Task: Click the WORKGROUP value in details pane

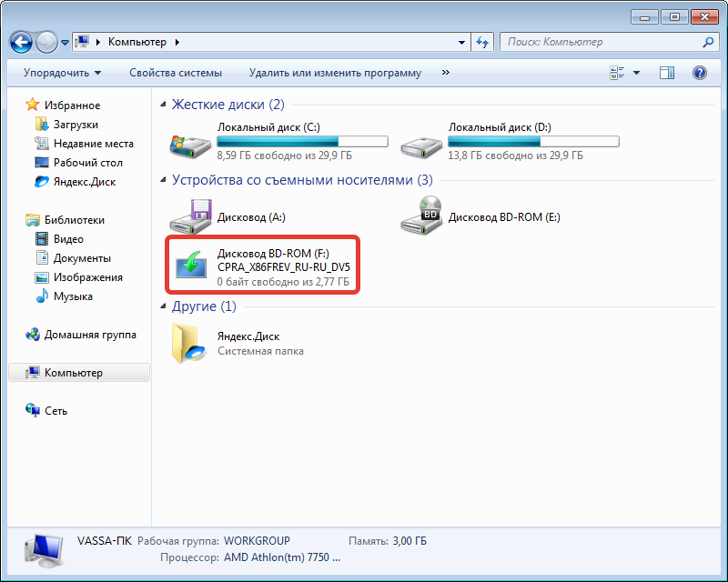Action: click(x=257, y=541)
